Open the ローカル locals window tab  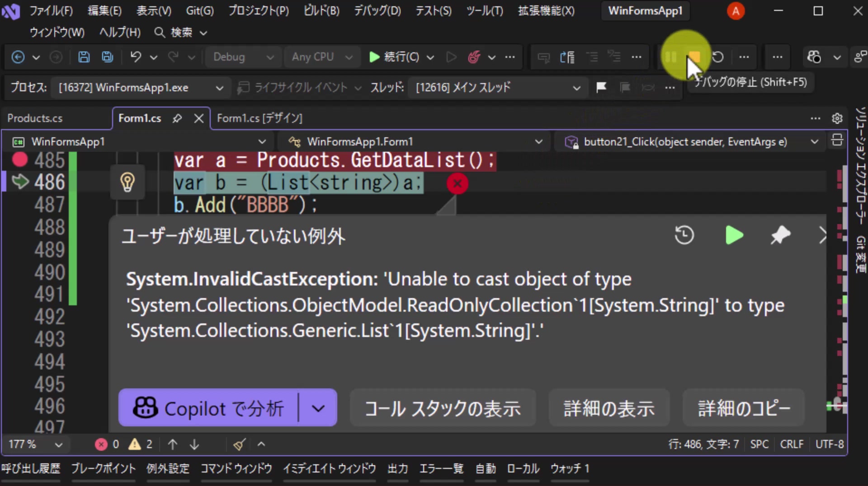click(523, 469)
